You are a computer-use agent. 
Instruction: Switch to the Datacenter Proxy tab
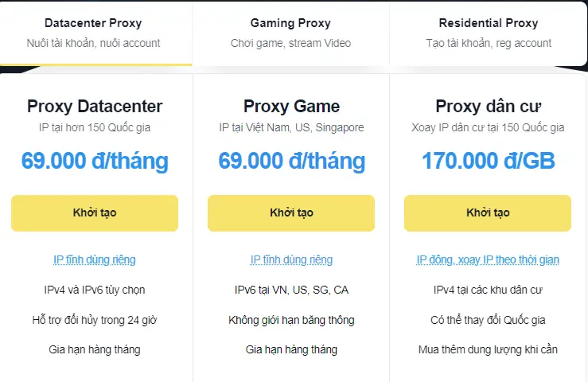95,32
